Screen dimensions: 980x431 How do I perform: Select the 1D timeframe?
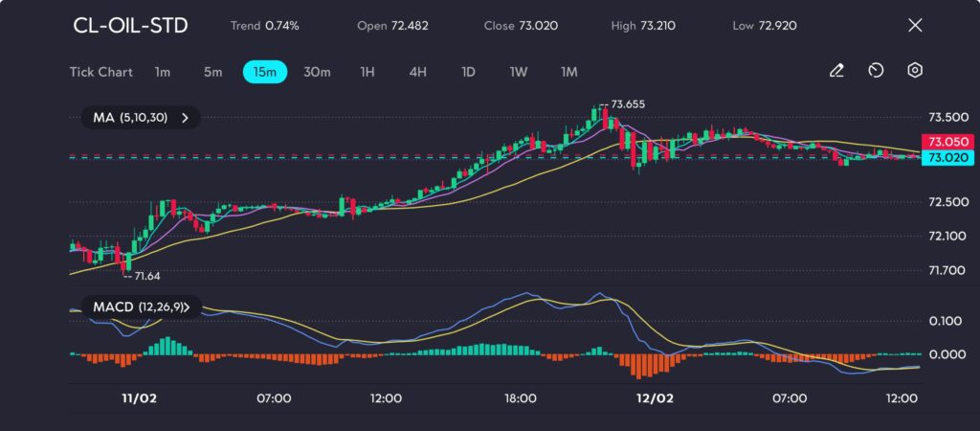(468, 72)
